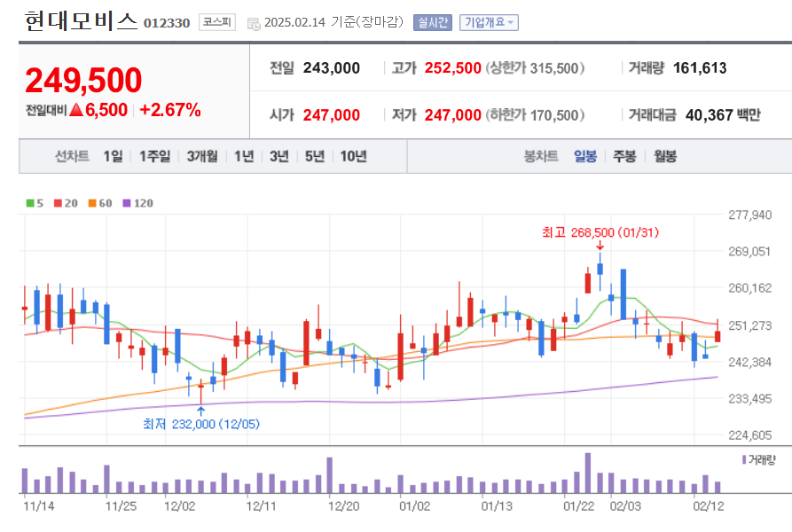Click the 최저 232,000 (12/05) marker
Image resolution: width=792 pixels, height=532 pixels.
[201, 424]
